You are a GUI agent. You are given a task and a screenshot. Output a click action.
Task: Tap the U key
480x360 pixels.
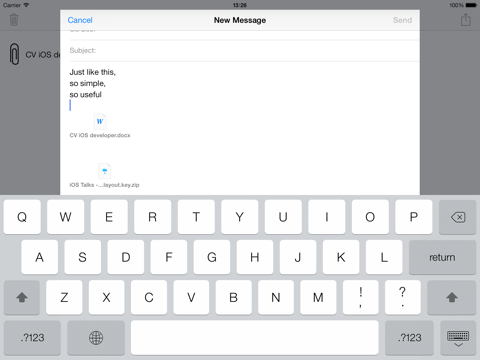(x=283, y=217)
